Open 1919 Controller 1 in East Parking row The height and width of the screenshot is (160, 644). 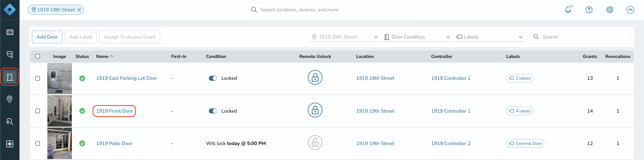[451, 78]
